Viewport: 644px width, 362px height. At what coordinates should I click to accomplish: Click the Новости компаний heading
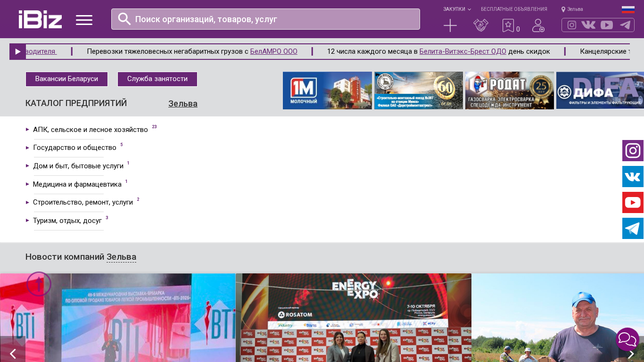coord(65,257)
